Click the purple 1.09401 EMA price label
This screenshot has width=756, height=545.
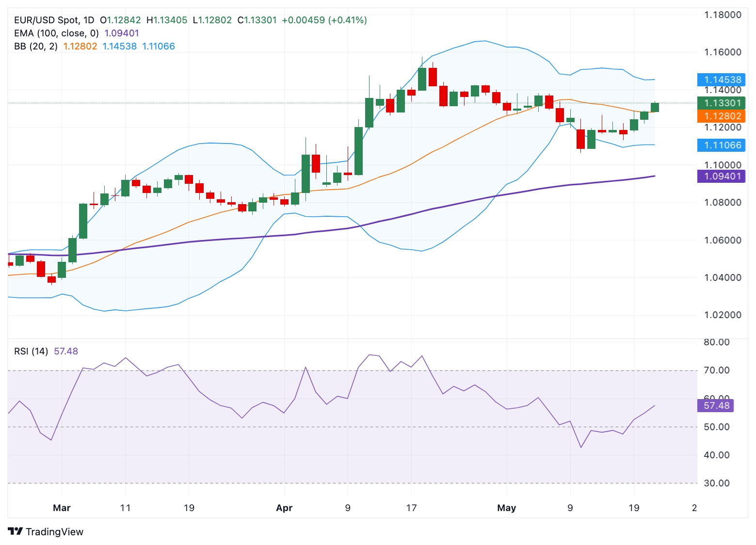click(x=721, y=176)
